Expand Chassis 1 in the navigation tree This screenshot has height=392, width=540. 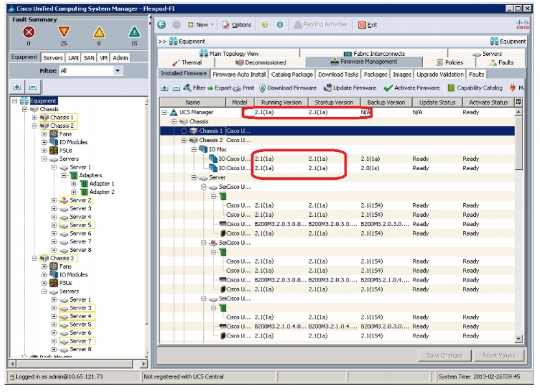34,117
